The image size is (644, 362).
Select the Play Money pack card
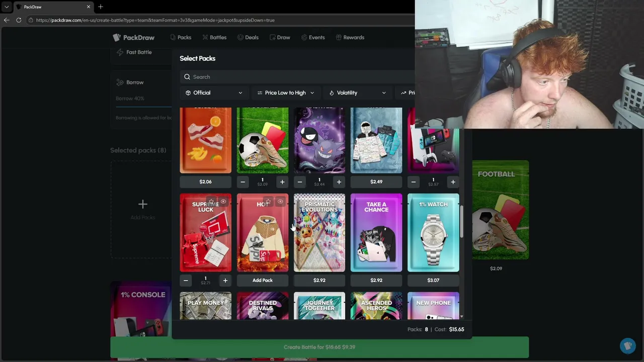pos(206,306)
